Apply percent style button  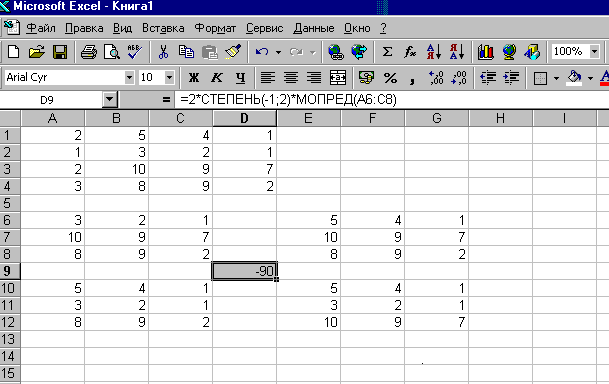tap(390, 78)
